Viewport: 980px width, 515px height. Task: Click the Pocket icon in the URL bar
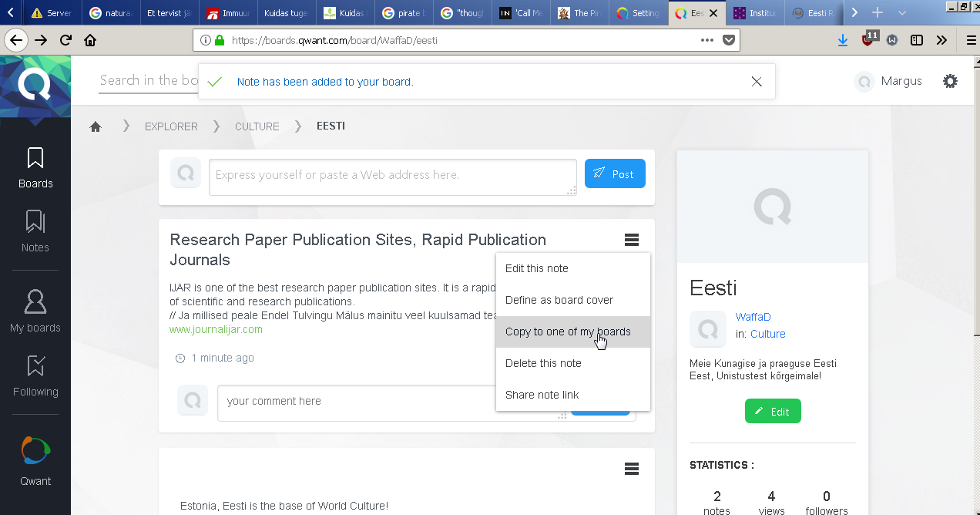728,40
